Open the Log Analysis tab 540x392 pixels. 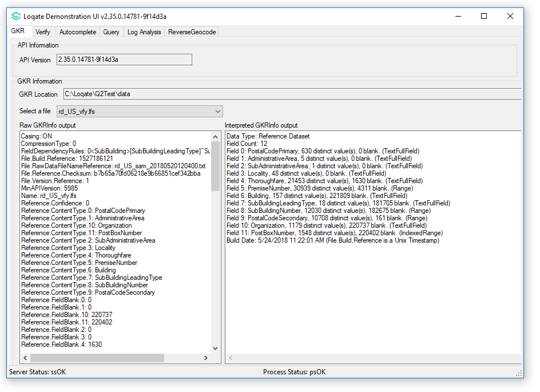144,32
